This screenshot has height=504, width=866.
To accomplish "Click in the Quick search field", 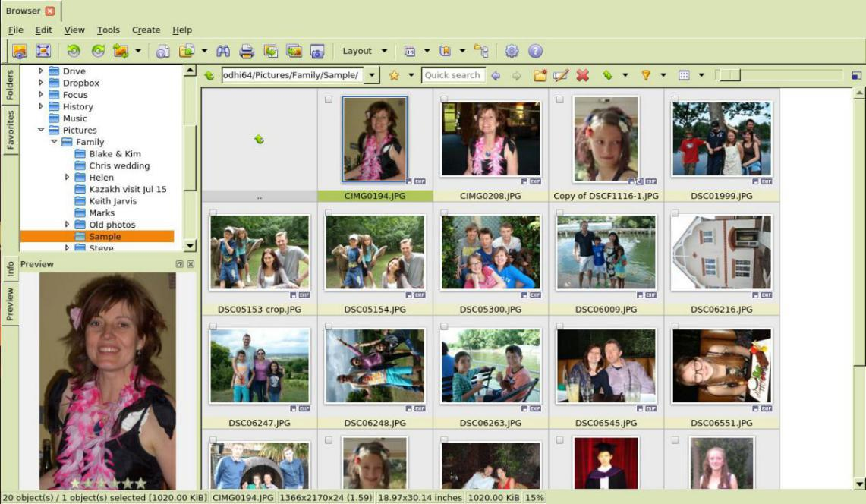I will 453,75.
